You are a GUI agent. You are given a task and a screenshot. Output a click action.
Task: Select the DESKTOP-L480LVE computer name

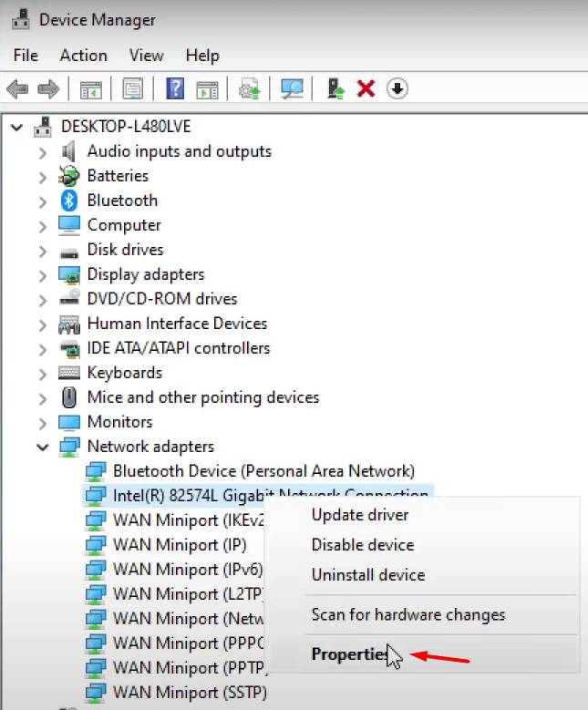click(126, 127)
